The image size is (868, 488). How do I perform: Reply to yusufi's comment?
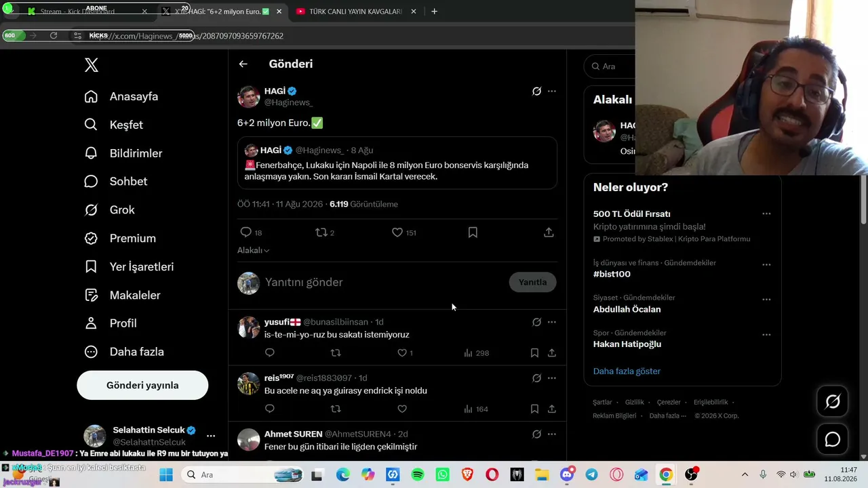tap(269, 352)
